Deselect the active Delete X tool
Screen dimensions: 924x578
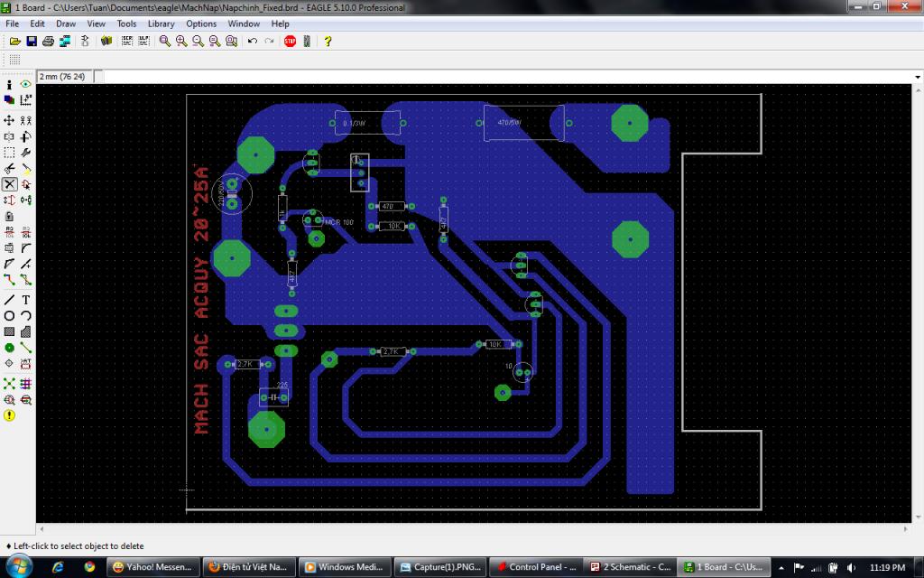[9, 184]
